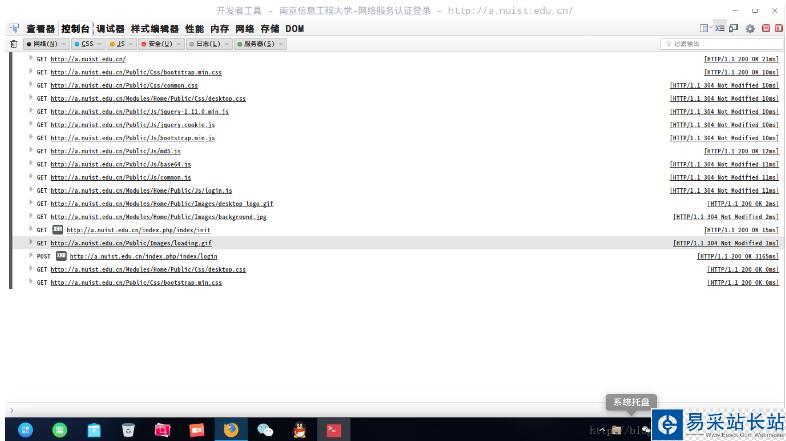Expand the md5.js request row
Image resolution: width=786 pixels, height=441 pixels.
31,150
